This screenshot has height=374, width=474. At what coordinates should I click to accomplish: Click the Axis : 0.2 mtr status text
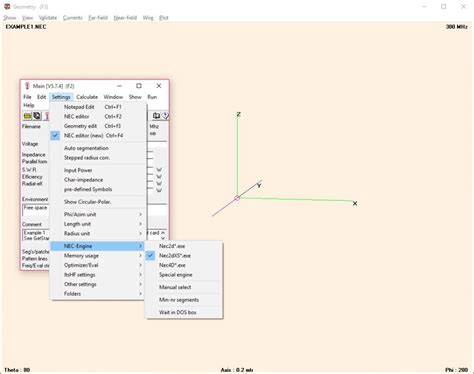237,370
